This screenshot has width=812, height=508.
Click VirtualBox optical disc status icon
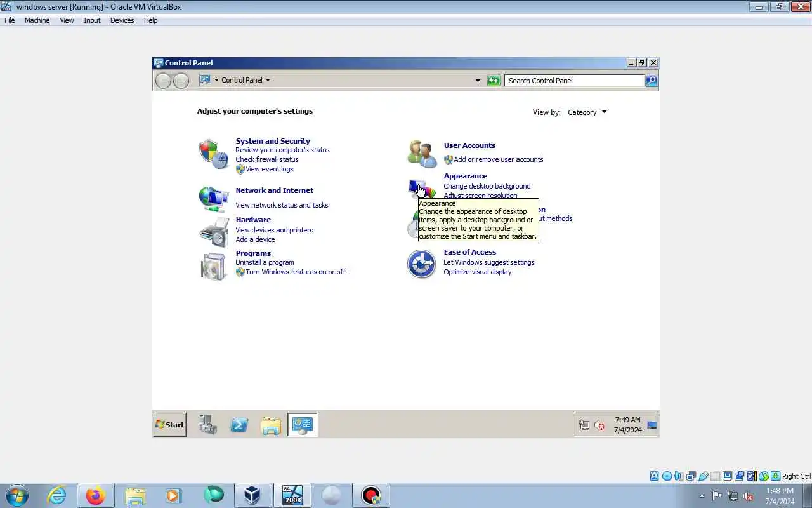click(x=667, y=476)
